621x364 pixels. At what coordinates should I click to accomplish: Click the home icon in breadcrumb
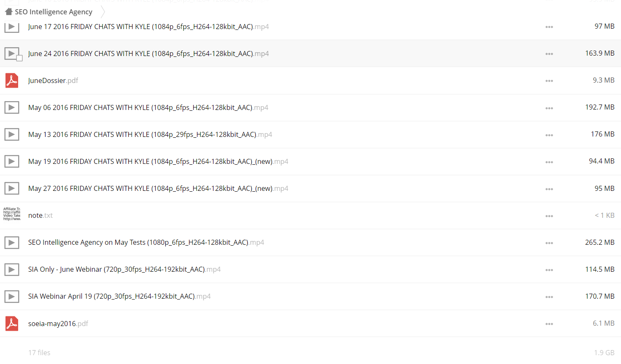9,11
